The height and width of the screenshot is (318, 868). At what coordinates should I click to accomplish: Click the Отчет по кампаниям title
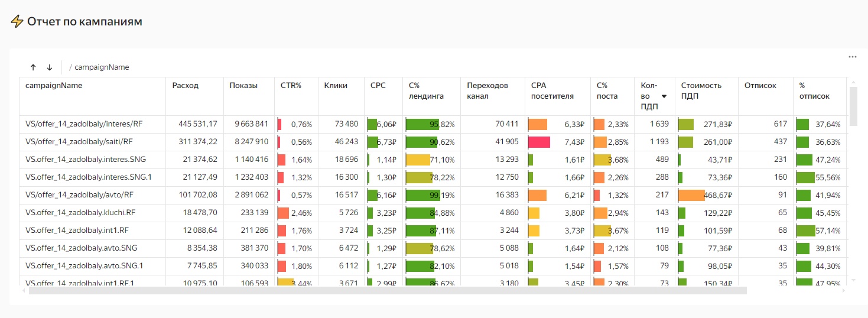pyautogui.click(x=84, y=22)
